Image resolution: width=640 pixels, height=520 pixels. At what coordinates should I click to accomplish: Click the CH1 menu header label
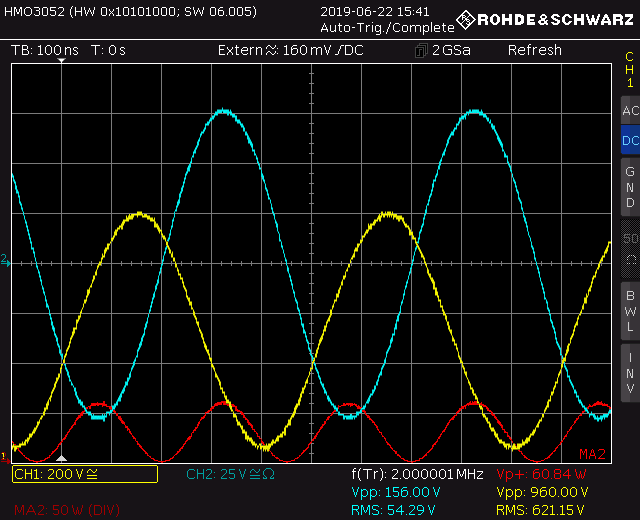629,70
